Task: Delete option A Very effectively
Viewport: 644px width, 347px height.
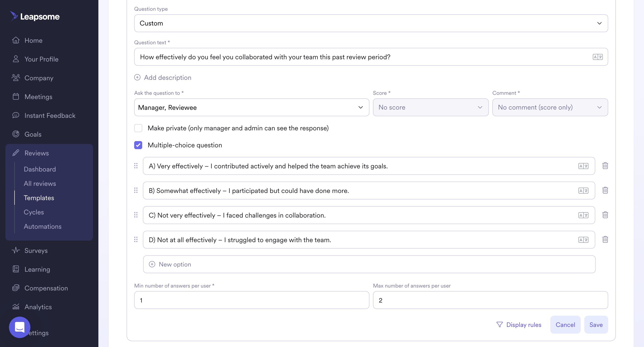Action: (605, 165)
